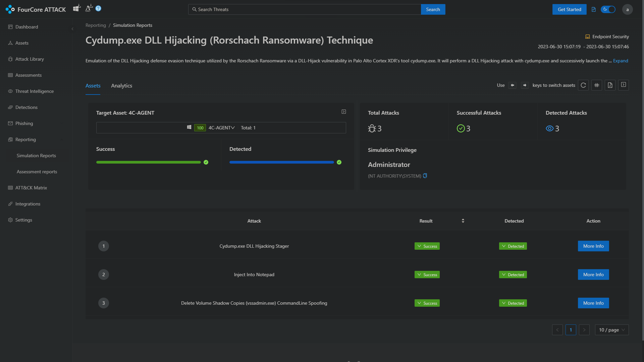Click the Search button
The height and width of the screenshot is (362, 644).
(x=433, y=9)
